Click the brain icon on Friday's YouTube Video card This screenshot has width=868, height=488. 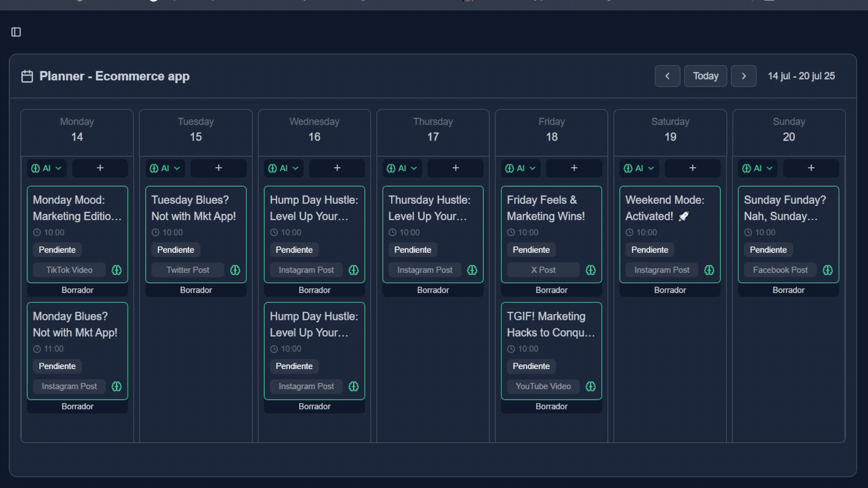(x=590, y=386)
